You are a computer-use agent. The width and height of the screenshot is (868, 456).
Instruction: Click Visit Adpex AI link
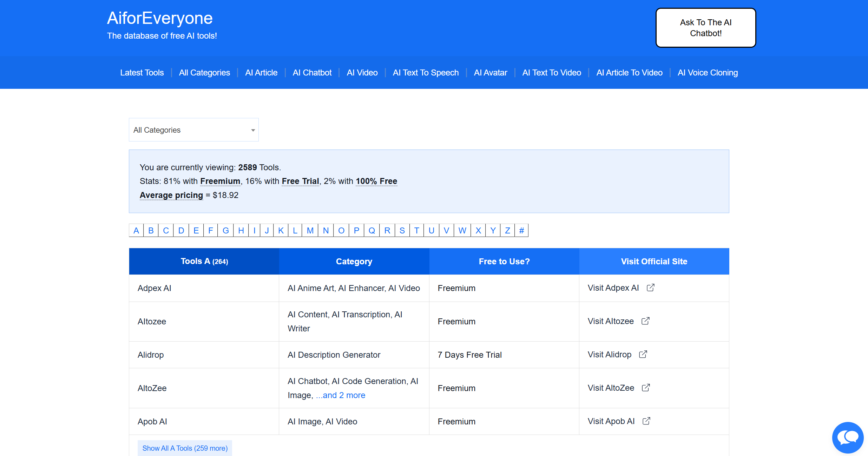[613, 288]
